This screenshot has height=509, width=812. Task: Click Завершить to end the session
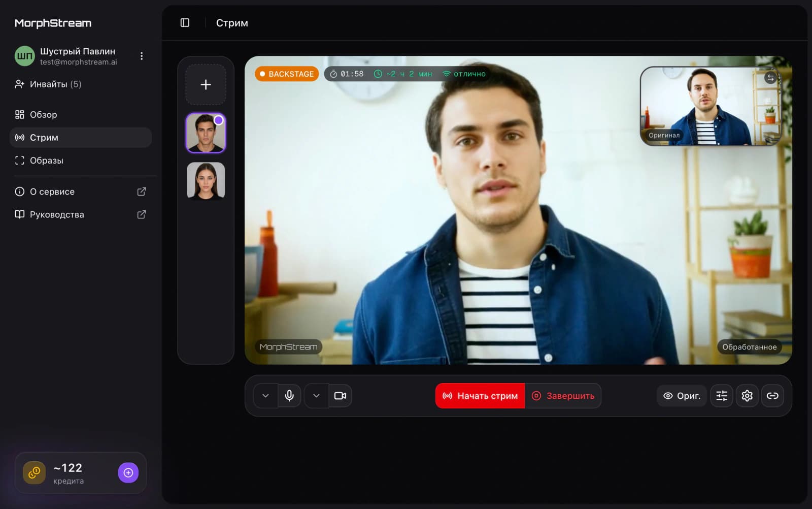coord(563,396)
